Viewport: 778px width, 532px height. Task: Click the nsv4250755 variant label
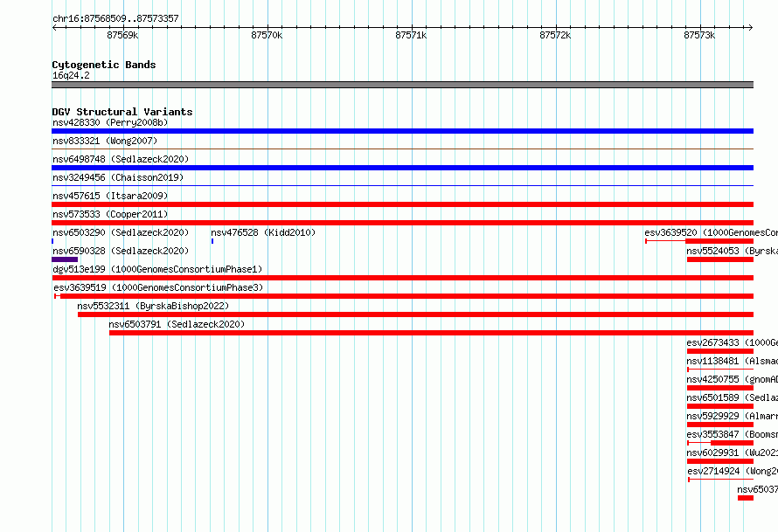point(733,379)
